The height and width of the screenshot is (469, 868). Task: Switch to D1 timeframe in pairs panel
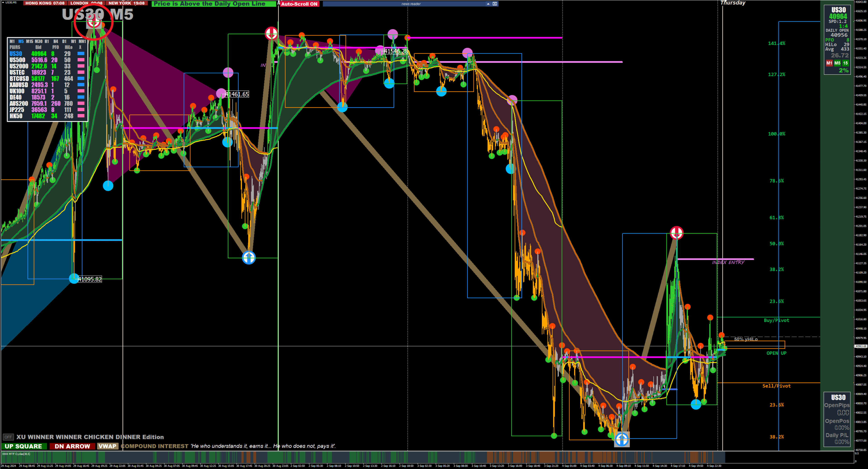[x=64, y=41]
